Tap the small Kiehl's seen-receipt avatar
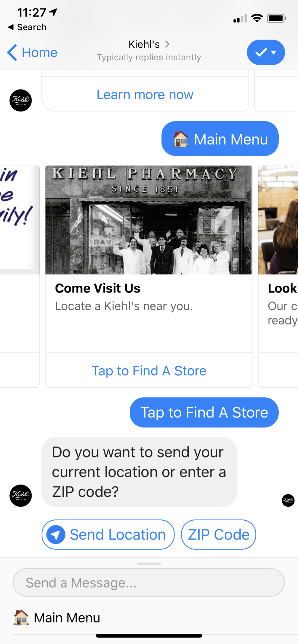Viewport: 298px width, 644px height. pyautogui.click(x=288, y=500)
